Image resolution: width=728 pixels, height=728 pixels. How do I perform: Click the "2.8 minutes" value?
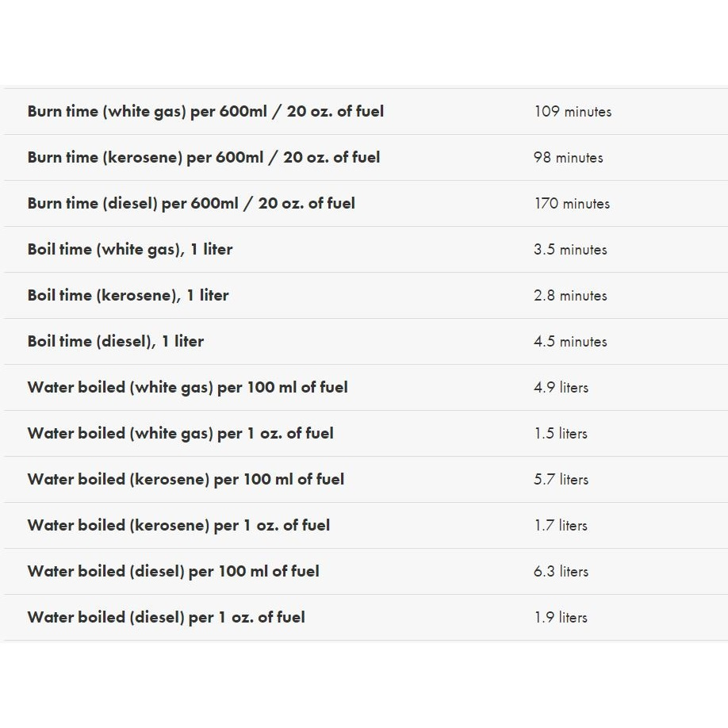[570, 296]
